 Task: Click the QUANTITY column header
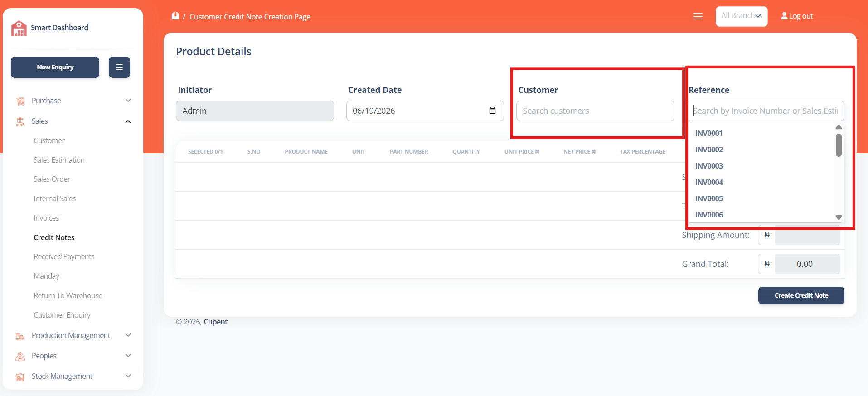466,152
